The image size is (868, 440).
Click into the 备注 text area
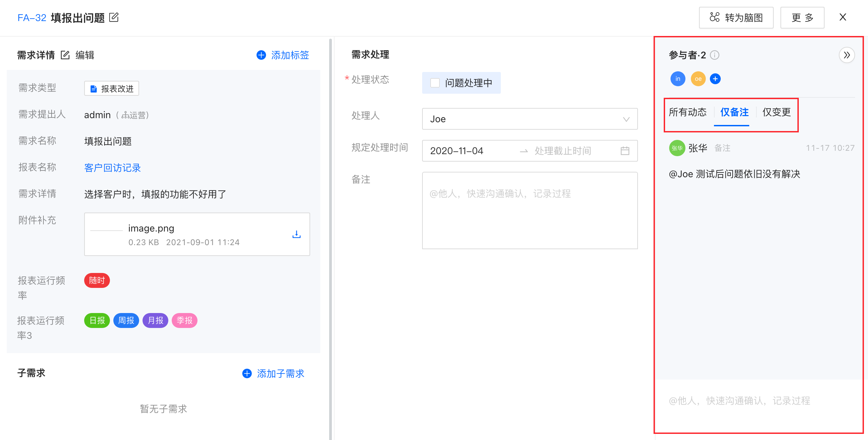point(529,210)
